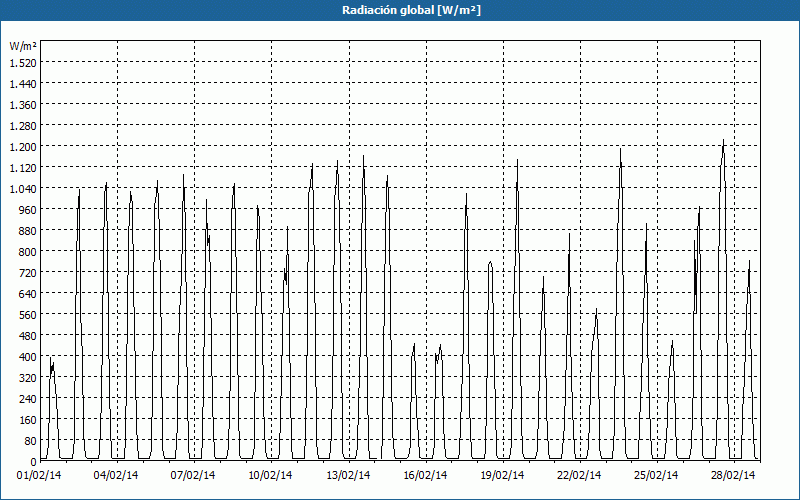Click the W/m² axis unit label
Screen dimensions: 800x500
click(x=23, y=46)
